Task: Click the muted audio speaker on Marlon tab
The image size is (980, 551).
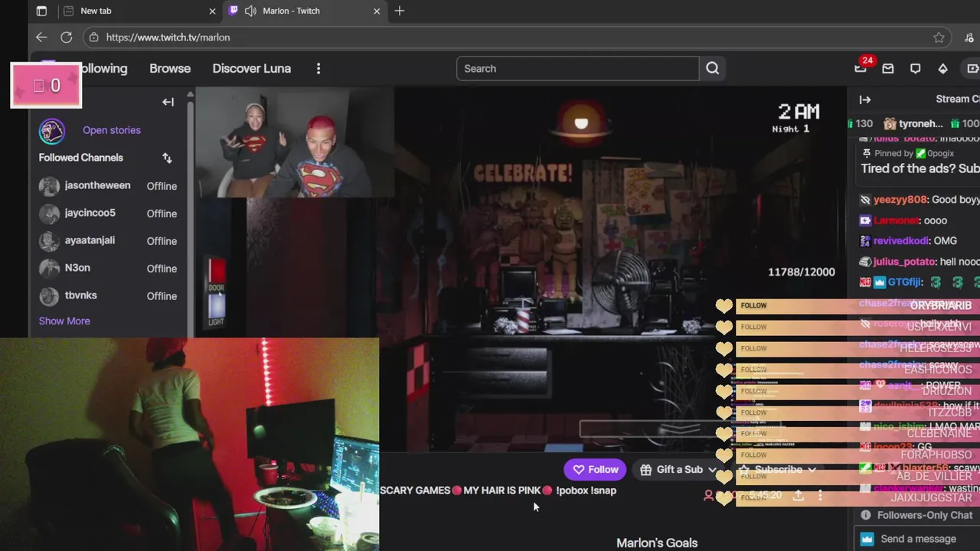Action: tap(250, 11)
